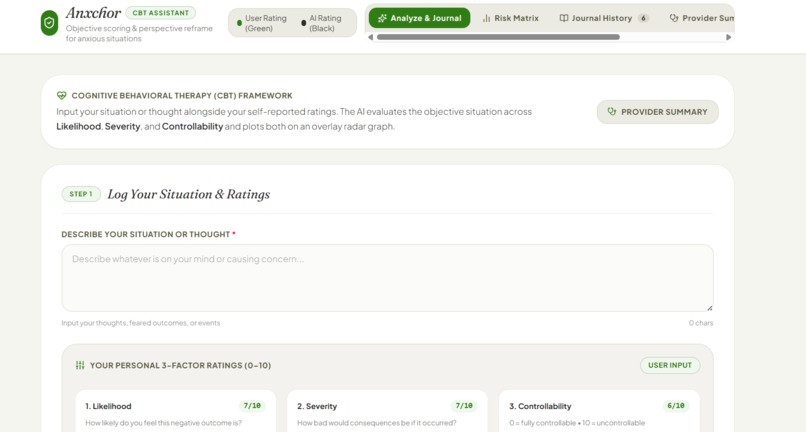The image size is (806, 432).
Task: Click the stethoscope icon on the Provider Summary button
Action: (612, 112)
